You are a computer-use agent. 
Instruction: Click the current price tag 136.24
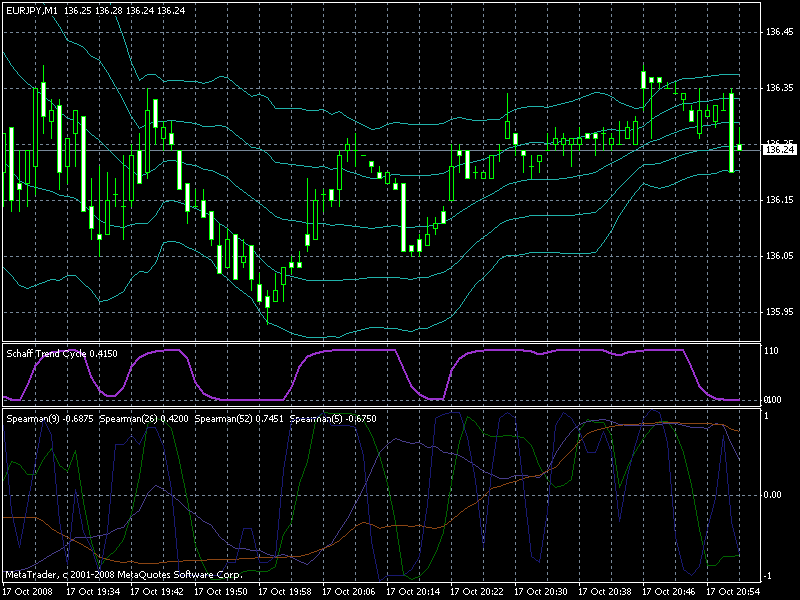780,149
